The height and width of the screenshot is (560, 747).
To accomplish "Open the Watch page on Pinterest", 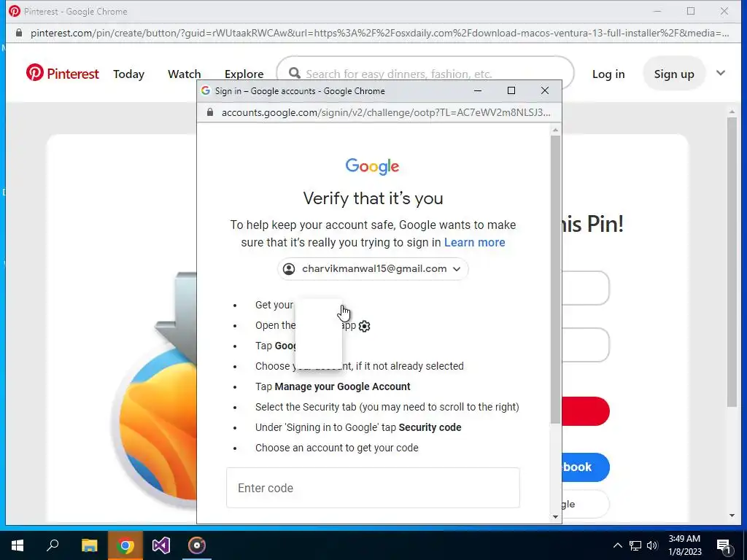I will pos(185,74).
